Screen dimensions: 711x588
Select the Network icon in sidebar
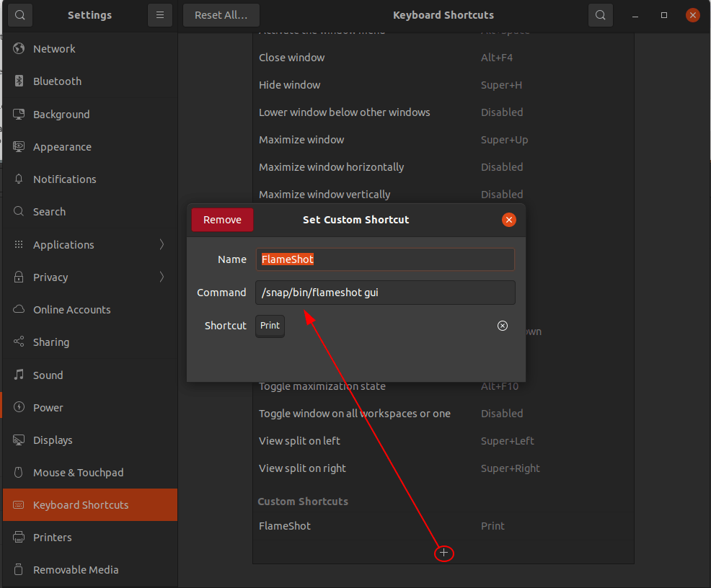pos(17,48)
